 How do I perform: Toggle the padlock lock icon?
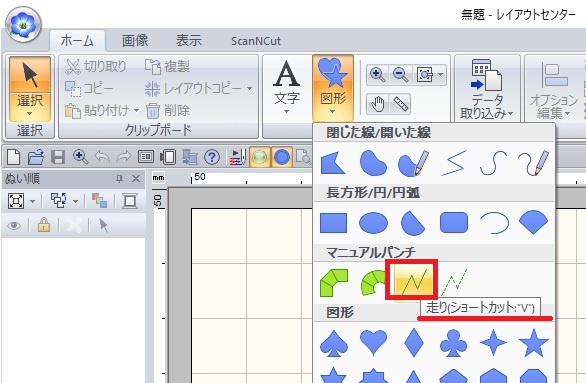coord(44,225)
